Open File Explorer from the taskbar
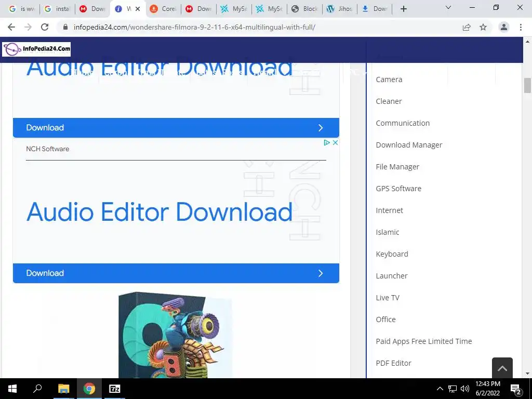Viewport: 532px width, 399px height. [63, 389]
